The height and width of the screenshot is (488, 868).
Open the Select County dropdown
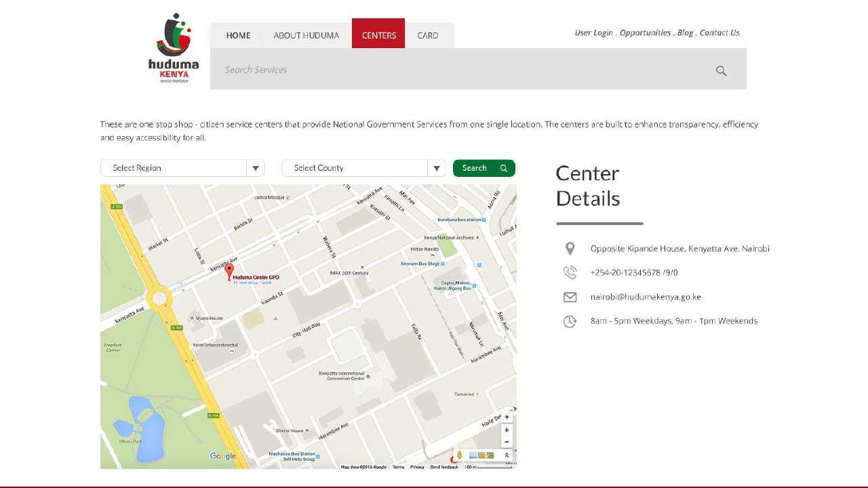[363, 168]
